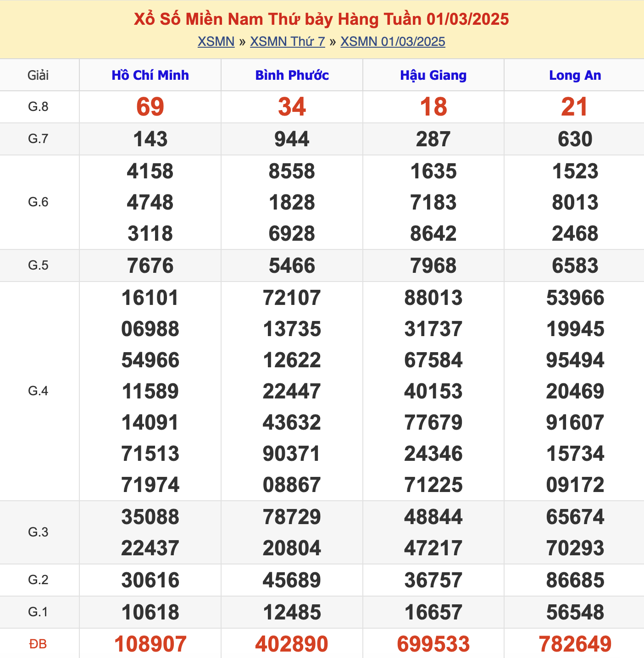Select G.6 number 8013
This screenshot has height=658, width=644.
pos(575,203)
